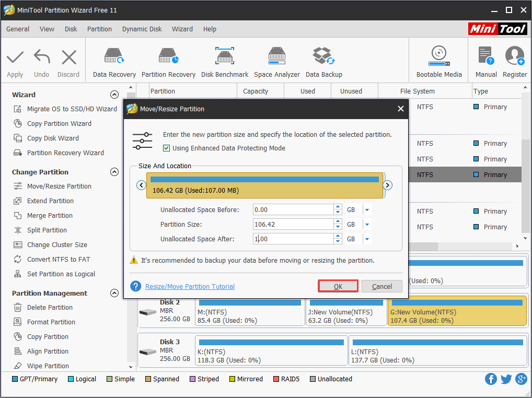Image resolution: width=532 pixels, height=398 pixels.
Task: Click the Partition Size input field
Action: point(293,225)
